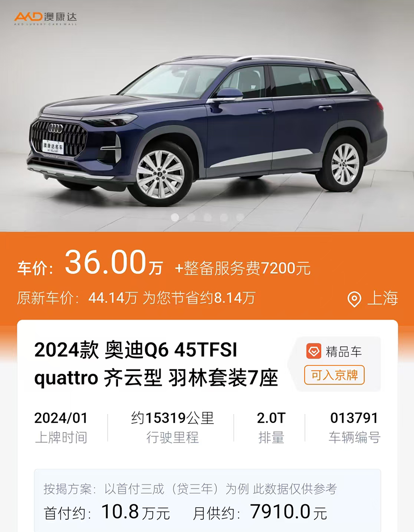Open the 按揭方案 loan plan panel

click(x=208, y=500)
